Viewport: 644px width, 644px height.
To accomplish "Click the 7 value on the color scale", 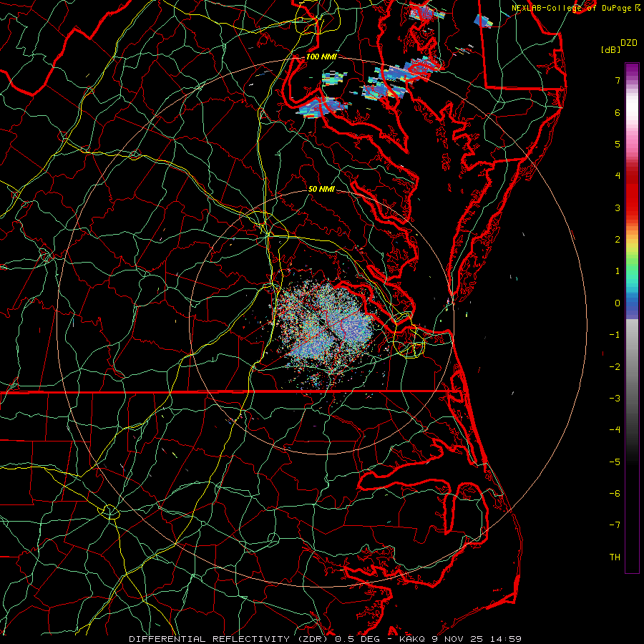I will tap(618, 80).
